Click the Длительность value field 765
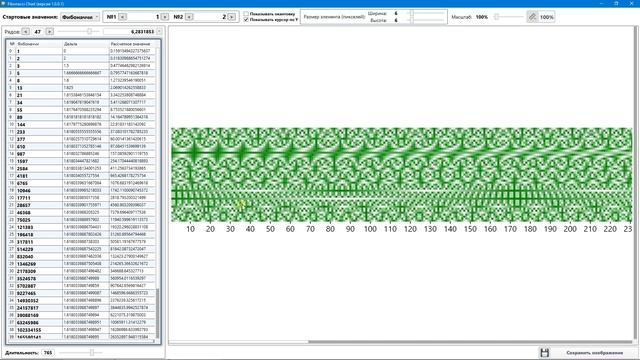This screenshot has height=360, width=640. tap(48, 353)
